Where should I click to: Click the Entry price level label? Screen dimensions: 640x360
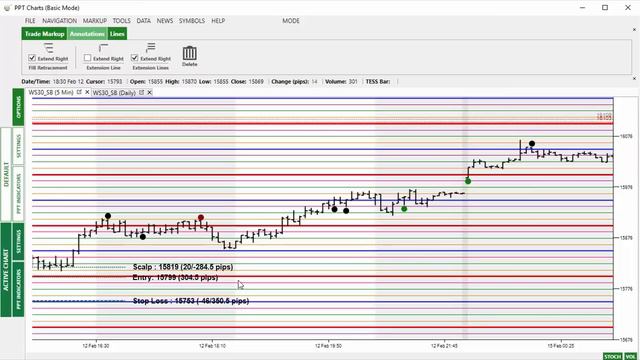tap(175, 278)
